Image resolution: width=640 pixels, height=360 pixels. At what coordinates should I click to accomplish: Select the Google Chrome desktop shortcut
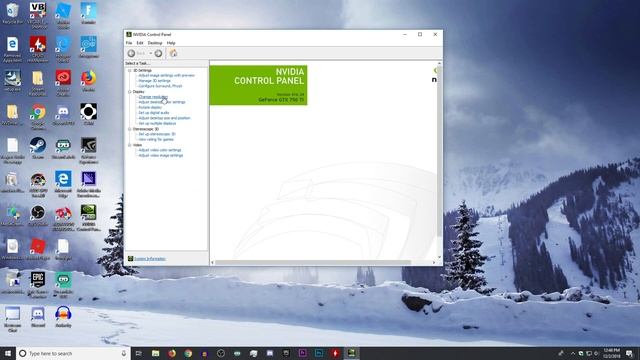click(38, 116)
